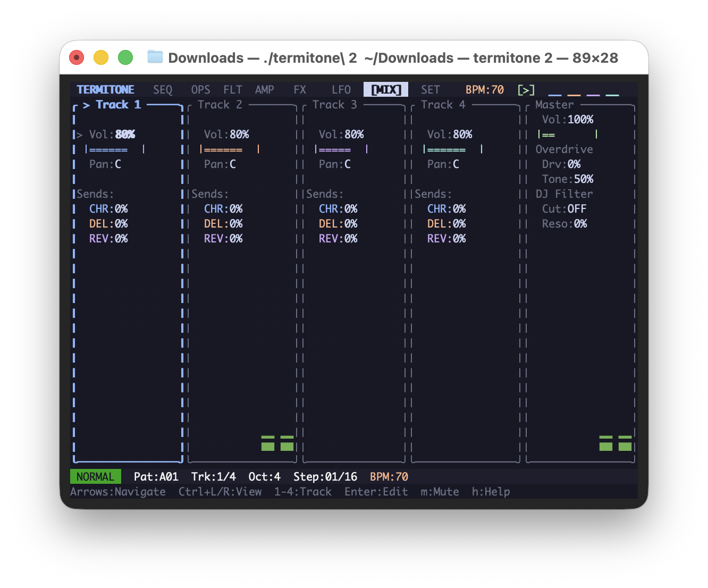Select Track 4 REV send value
The image size is (708, 588).
click(x=459, y=239)
